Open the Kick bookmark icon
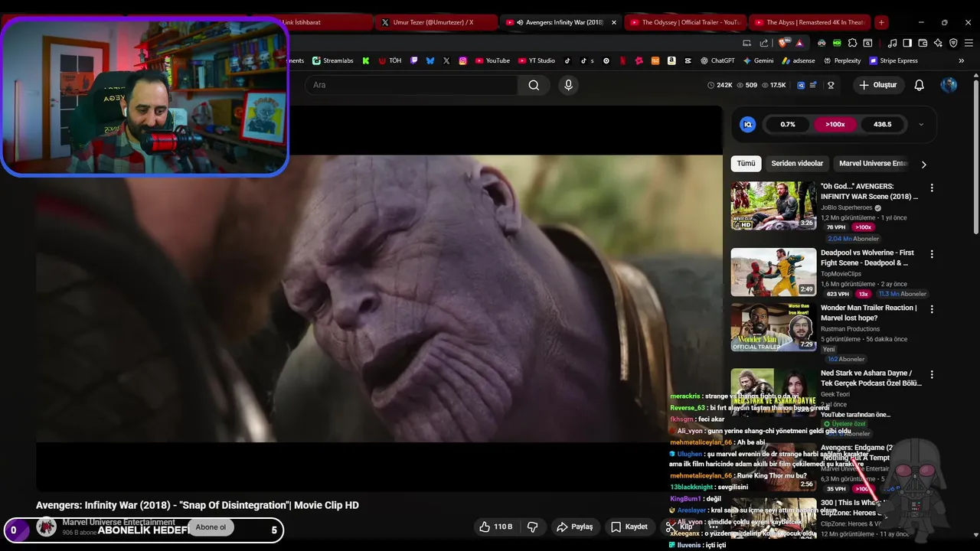Image resolution: width=980 pixels, height=551 pixels. point(366,60)
